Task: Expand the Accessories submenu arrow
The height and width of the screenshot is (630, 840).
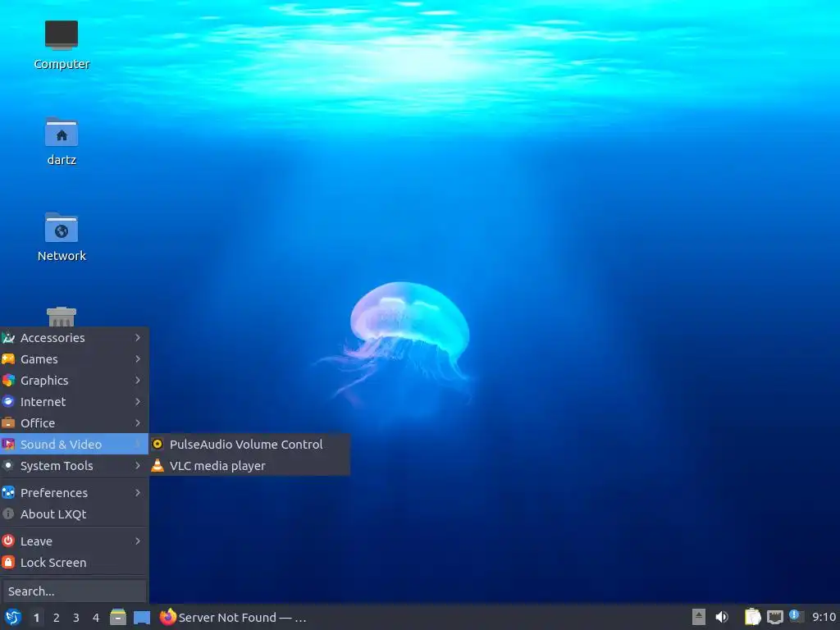Action: coord(138,337)
